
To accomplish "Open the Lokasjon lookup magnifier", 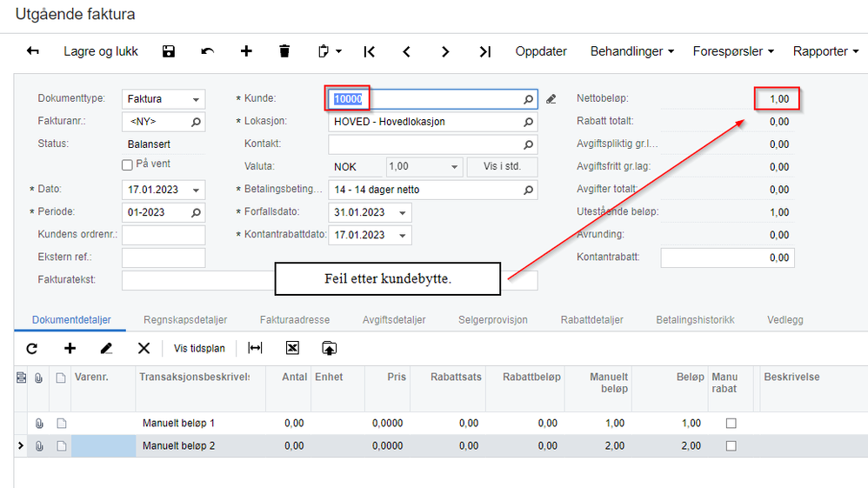I will tap(529, 122).
